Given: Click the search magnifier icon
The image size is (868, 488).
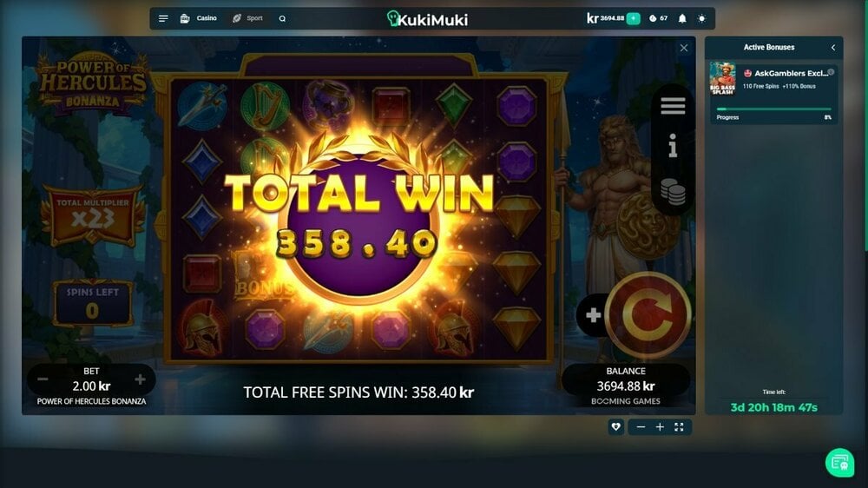Looking at the screenshot, I should (x=282, y=19).
